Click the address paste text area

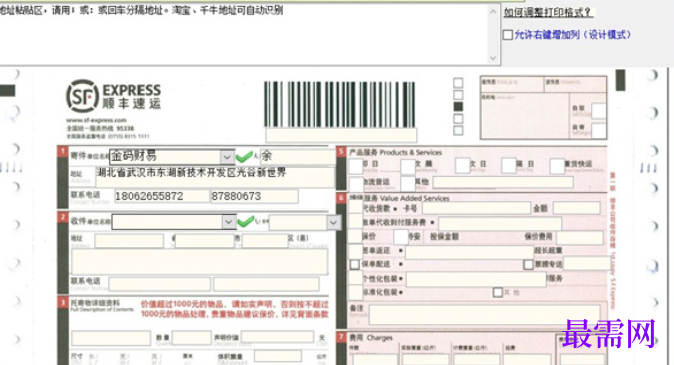coord(243,34)
